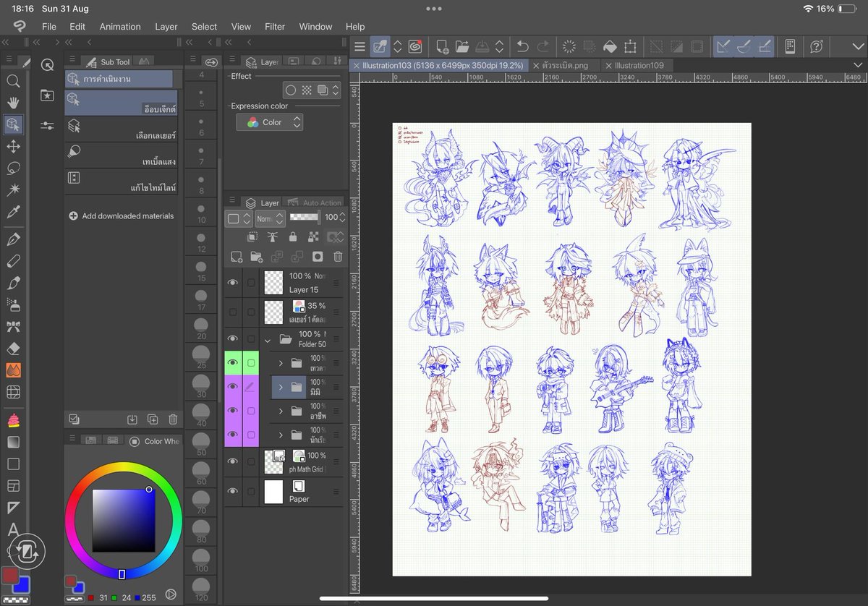Hide the Paper layer via eye icon
The image size is (868, 606).
pyautogui.click(x=232, y=491)
